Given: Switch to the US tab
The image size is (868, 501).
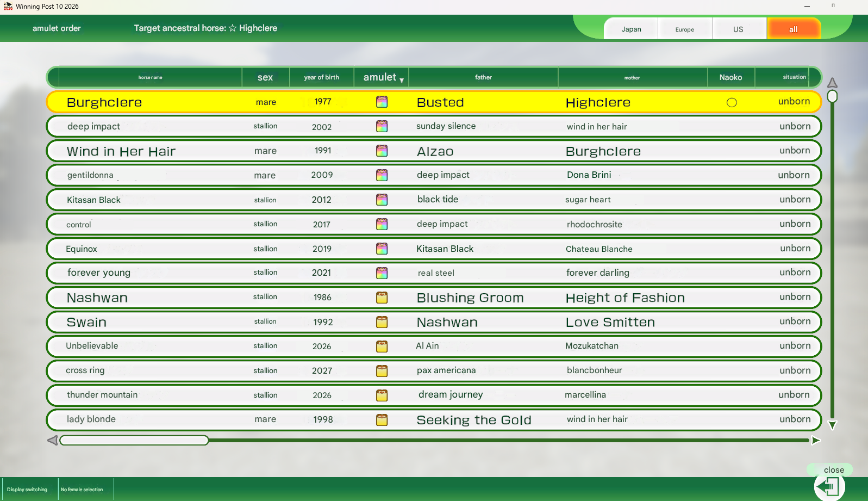Looking at the screenshot, I should click(x=738, y=29).
